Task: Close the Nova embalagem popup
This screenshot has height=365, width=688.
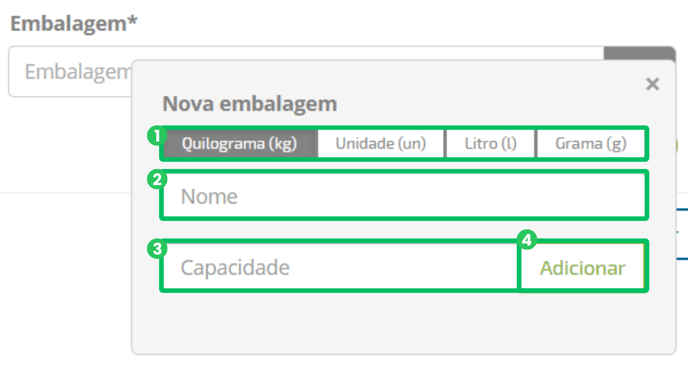Action: coord(652,84)
